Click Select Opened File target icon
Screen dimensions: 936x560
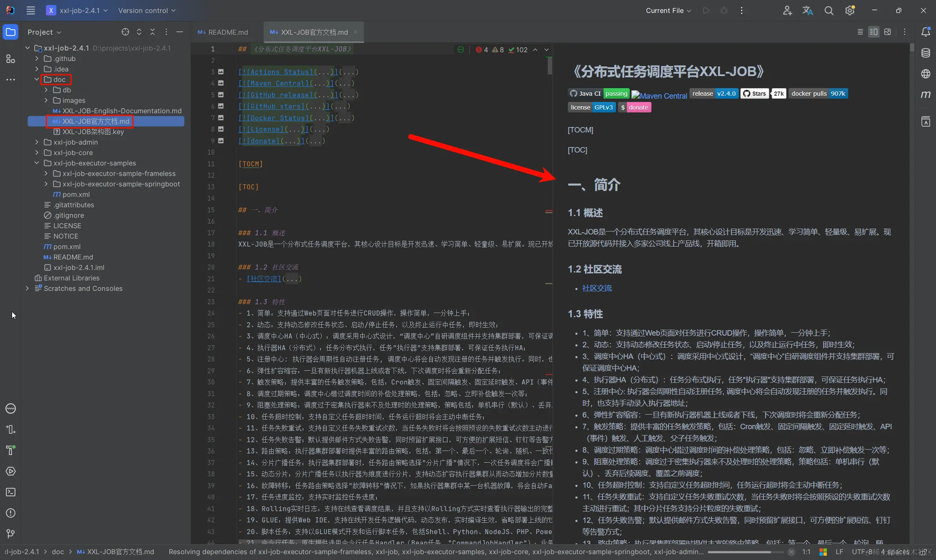(x=125, y=32)
